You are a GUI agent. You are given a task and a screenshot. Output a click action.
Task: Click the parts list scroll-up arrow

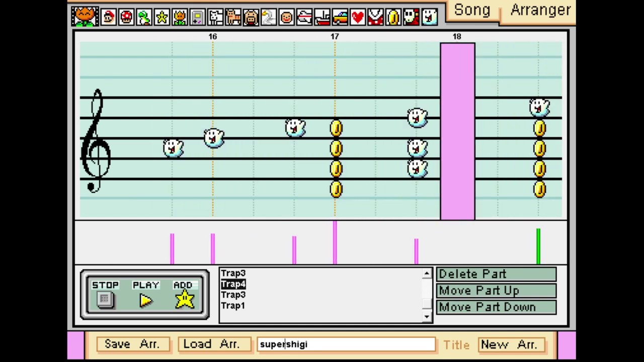427,274
